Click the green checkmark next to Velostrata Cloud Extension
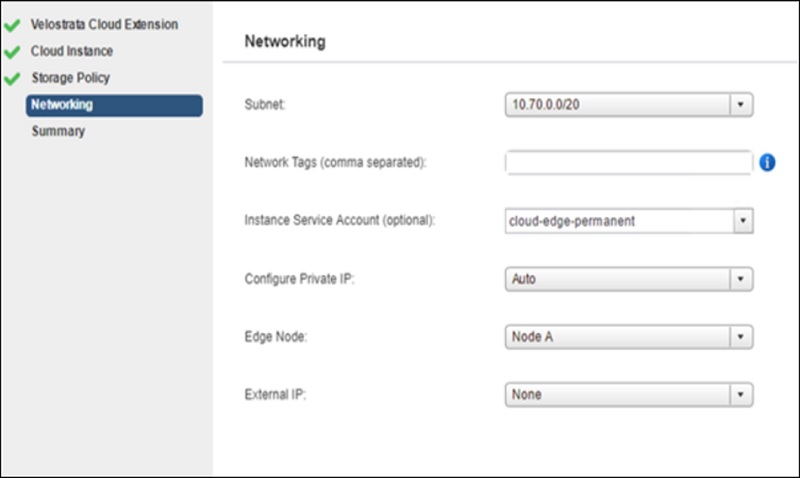 click(x=12, y=25)
